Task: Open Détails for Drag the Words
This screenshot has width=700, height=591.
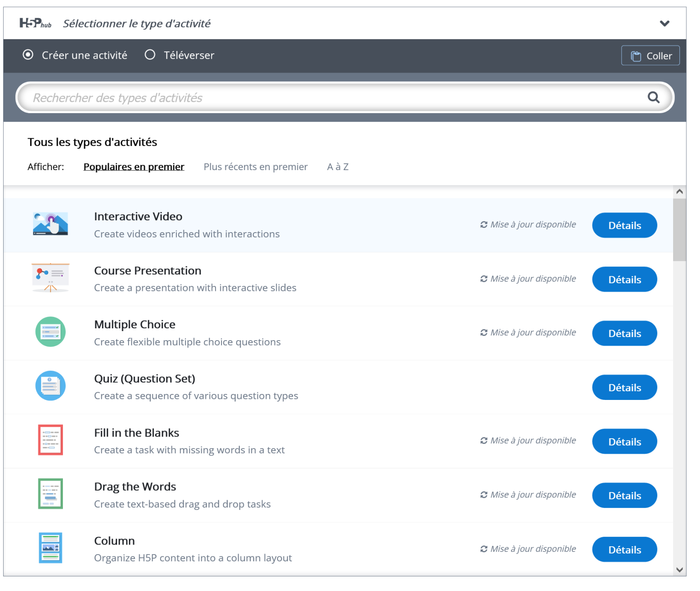Action: (624, 496)
